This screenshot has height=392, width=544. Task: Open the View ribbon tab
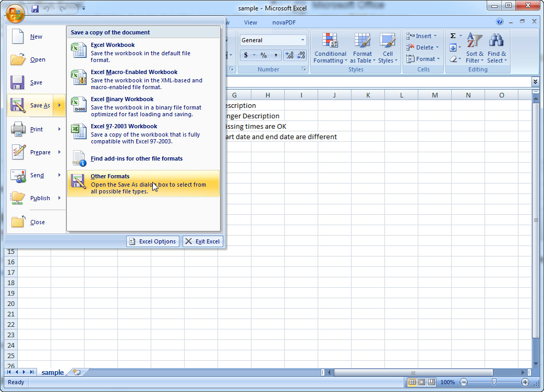[x=250, y=22]
